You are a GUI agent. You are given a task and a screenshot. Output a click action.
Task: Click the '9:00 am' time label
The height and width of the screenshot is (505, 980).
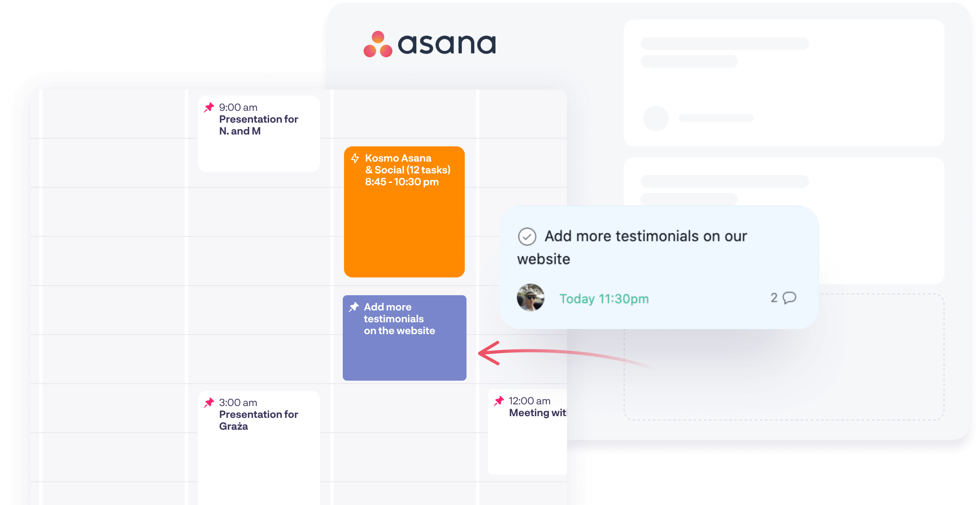[x=238, y=107]
